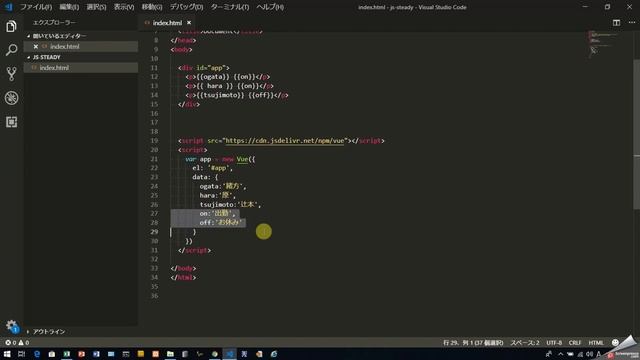Open the Microsoft Store taskbar icon

pos(52,354)
